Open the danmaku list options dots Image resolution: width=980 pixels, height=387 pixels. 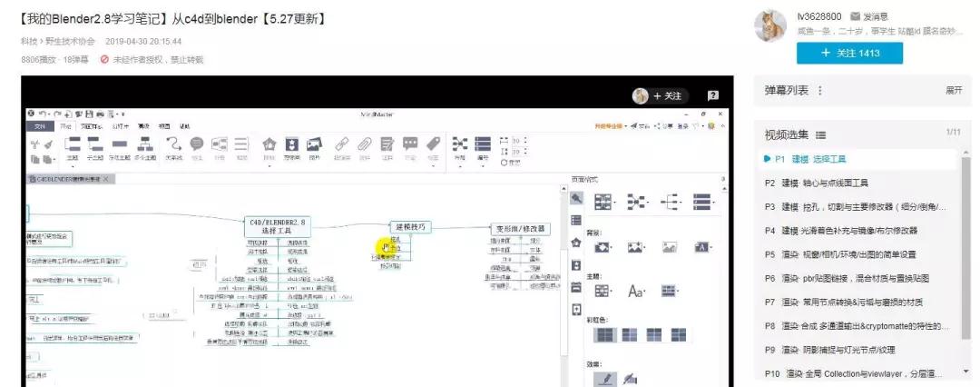tap(820, 91)
